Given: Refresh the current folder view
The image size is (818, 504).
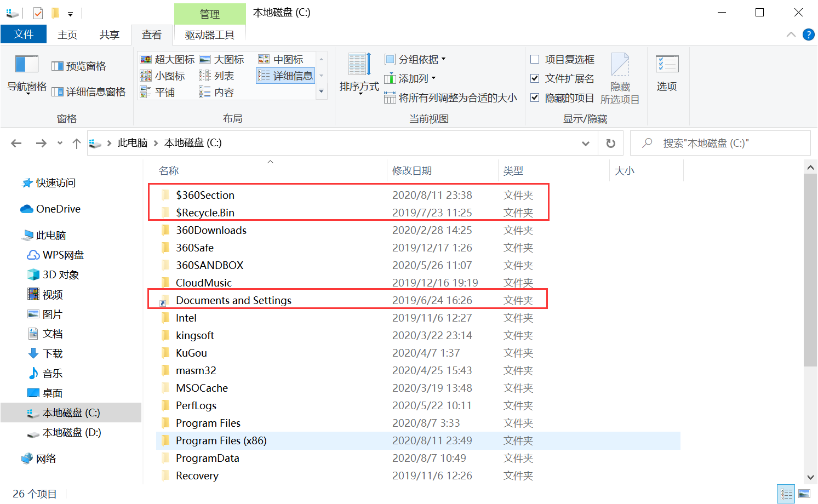Looking at the screenshot, I should pyautogui.click(x=610, y=144).
